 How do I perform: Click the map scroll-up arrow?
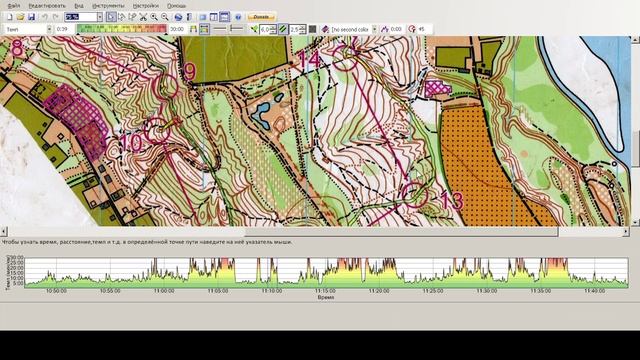pos(635,40)
